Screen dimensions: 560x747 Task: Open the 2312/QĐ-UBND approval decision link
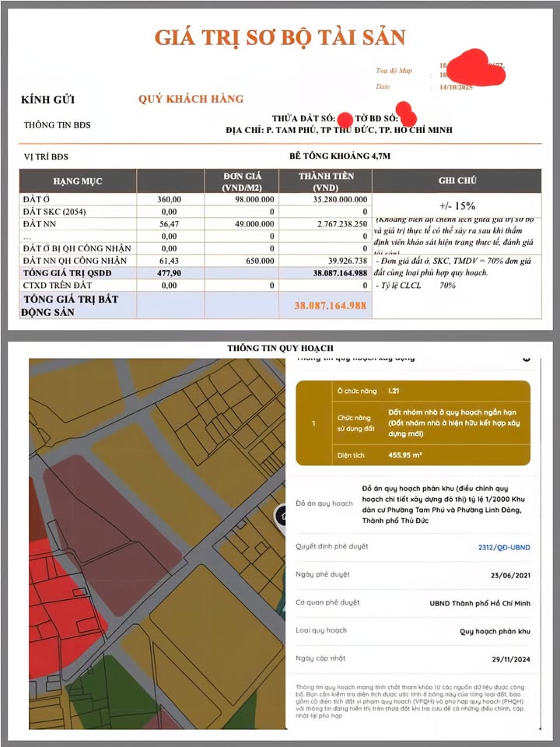(504, 547)
